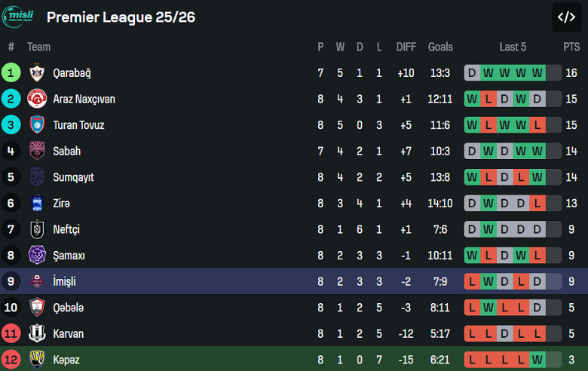Click the Araz Naxçıvan club crest

click(37, 99)
